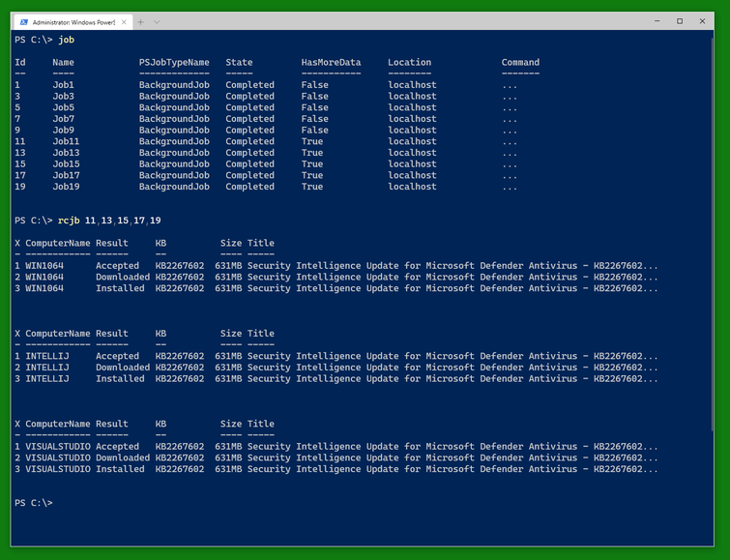730x560 pixels.
Task: Click the 'Result' header of the third result table
Action: point(112,424)
